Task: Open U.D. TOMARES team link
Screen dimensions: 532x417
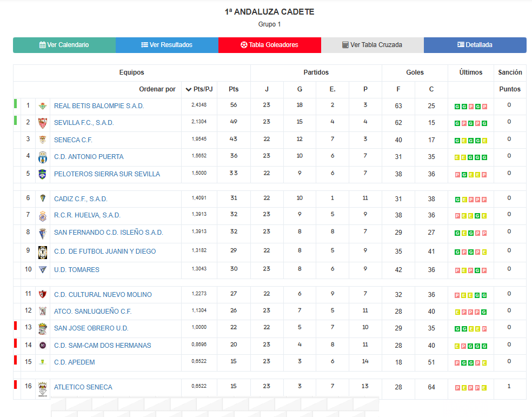Action: pos(77,270)
